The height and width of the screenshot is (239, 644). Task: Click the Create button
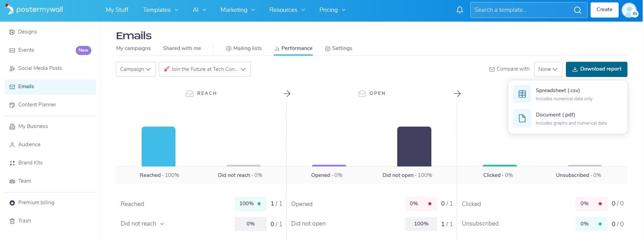point(604,10)
